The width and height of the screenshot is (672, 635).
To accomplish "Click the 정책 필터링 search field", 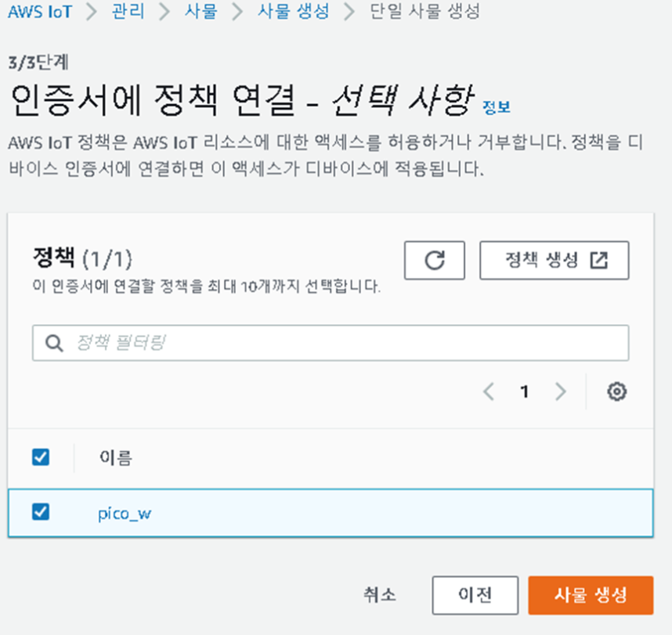I will click(x=331, y=343).
